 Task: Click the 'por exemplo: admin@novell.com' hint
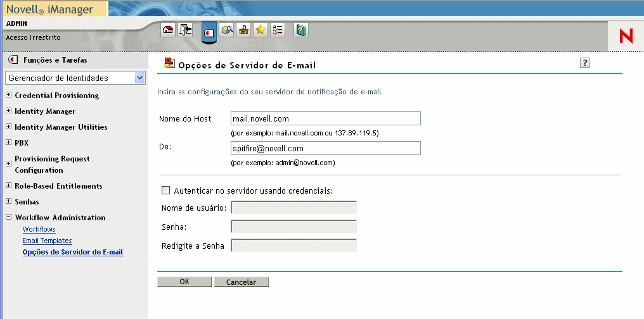[283, 163]
